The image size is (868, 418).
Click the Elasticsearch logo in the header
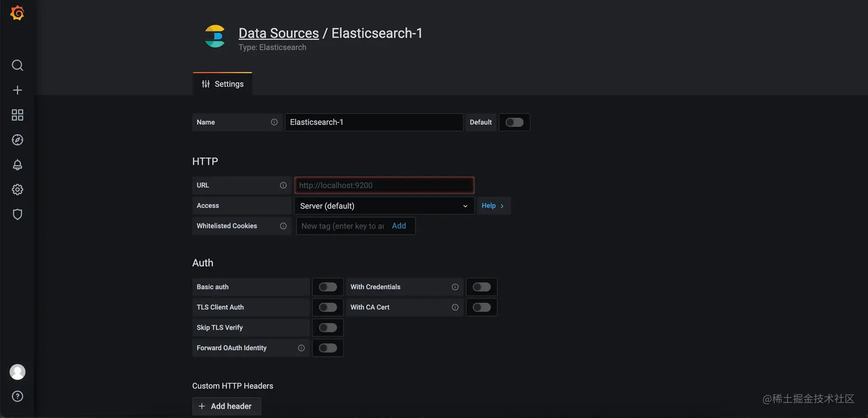pyautogui.click(x=215, y=36)
